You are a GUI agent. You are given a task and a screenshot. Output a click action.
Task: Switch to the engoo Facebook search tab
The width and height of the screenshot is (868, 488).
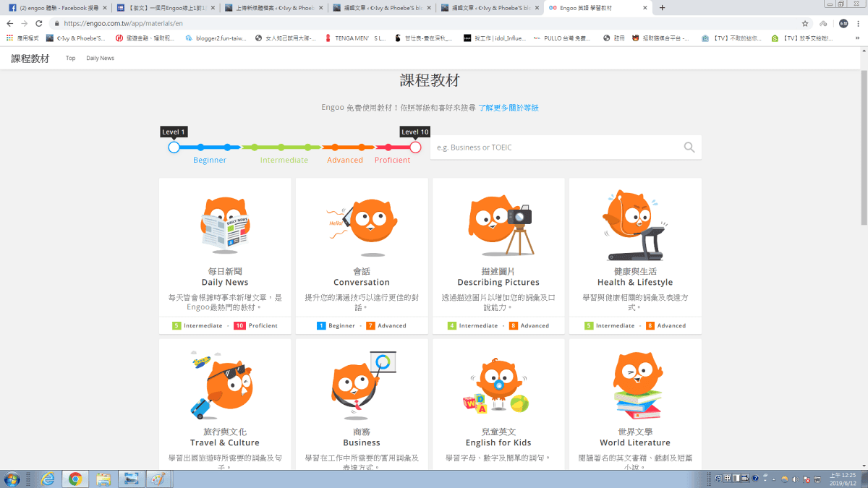click(x=56, y=8)
